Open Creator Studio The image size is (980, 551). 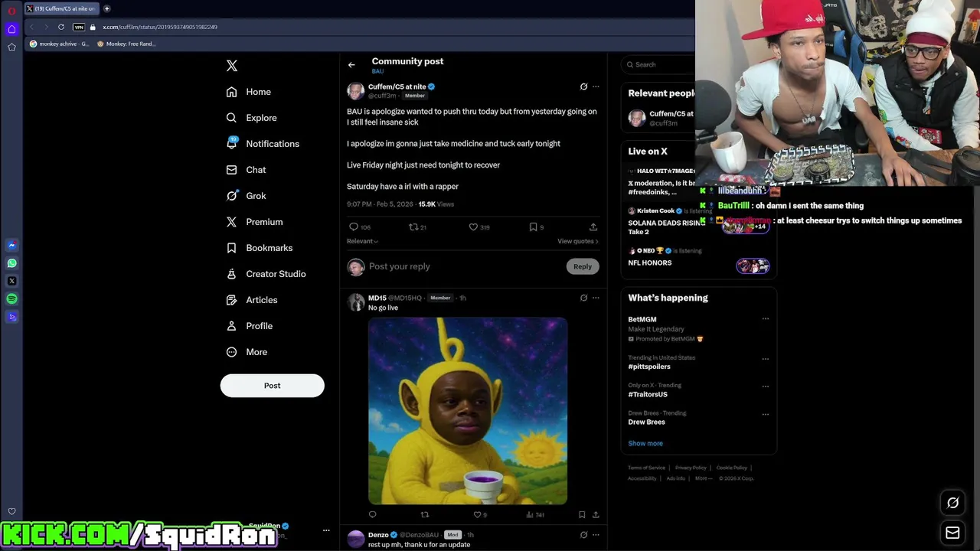click(266, 274)
